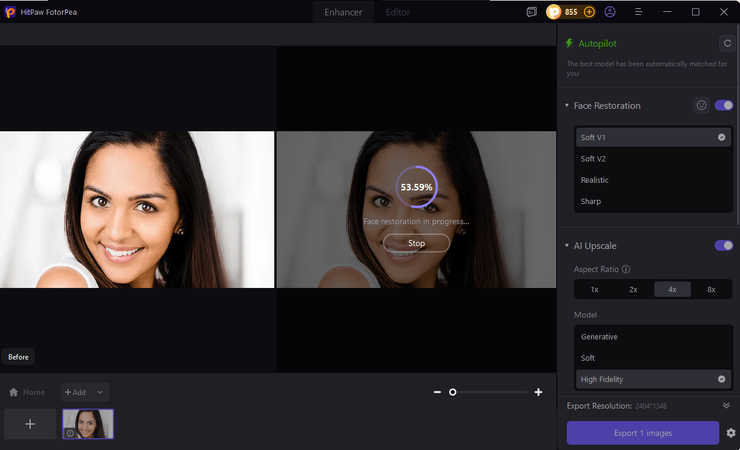Click the Autopilot refresh icon
740x450 pixels.
coord(726,43)
